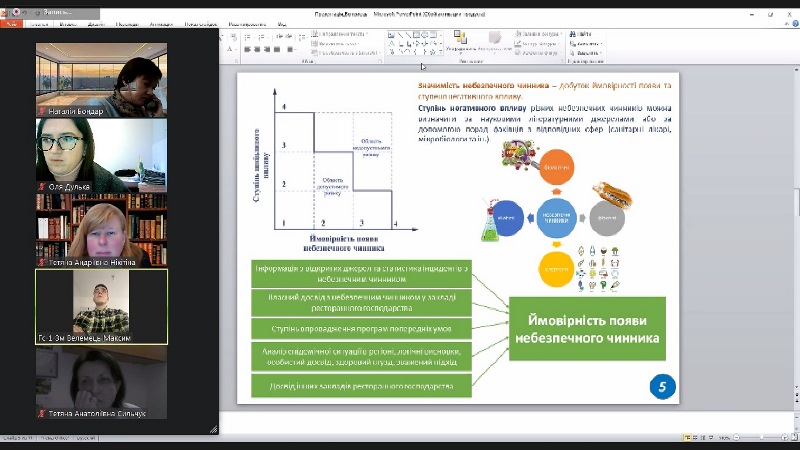Click muted mic icon of Наталія Бондар

[42, 111]
